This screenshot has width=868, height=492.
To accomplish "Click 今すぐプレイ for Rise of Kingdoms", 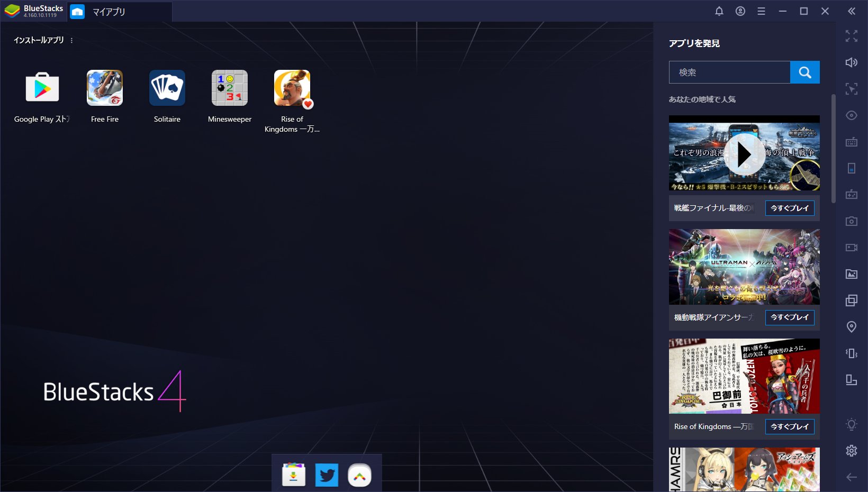I will (x=790, y=427).
